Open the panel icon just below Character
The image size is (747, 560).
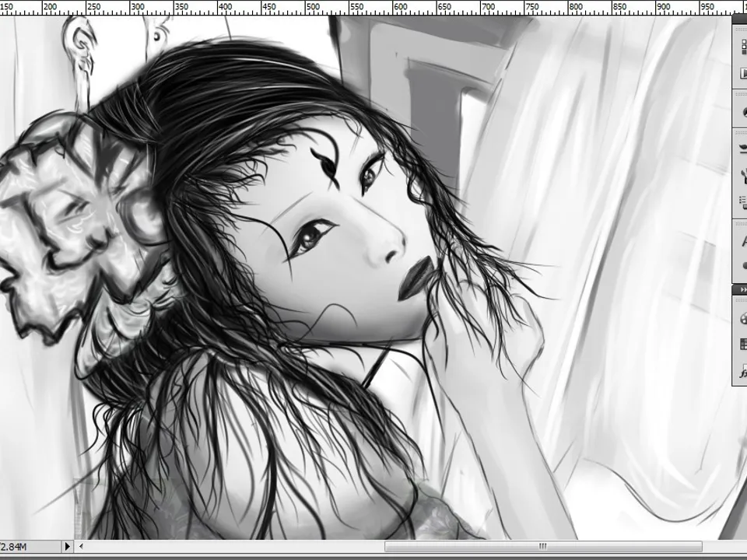click(x=742, y=265)
